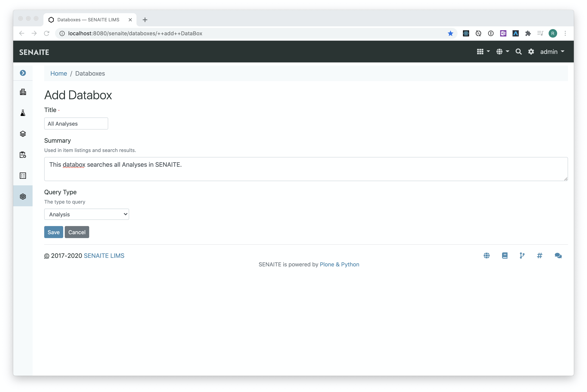Go to Home breadcrumb
This screenshot has height=392, width=587.
pos(59,73)
